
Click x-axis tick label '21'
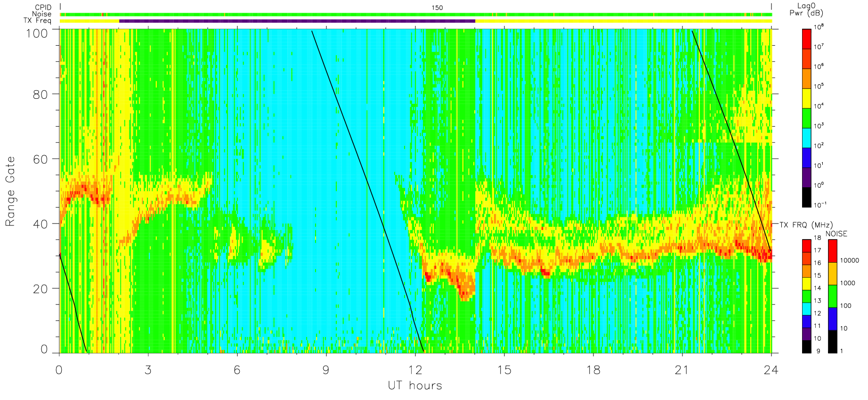(x=682, y=370)
